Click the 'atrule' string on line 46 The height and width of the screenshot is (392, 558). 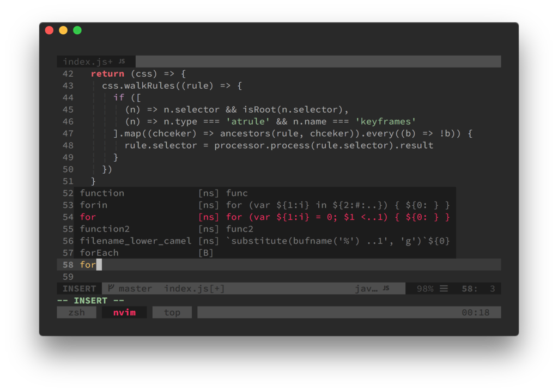(x=248, y=121)
